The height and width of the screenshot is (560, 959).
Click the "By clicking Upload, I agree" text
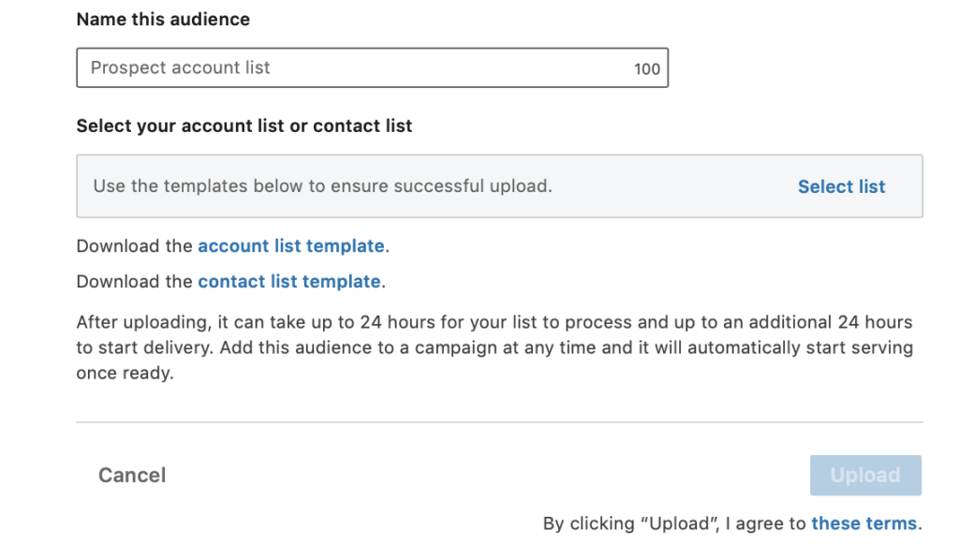674,524
